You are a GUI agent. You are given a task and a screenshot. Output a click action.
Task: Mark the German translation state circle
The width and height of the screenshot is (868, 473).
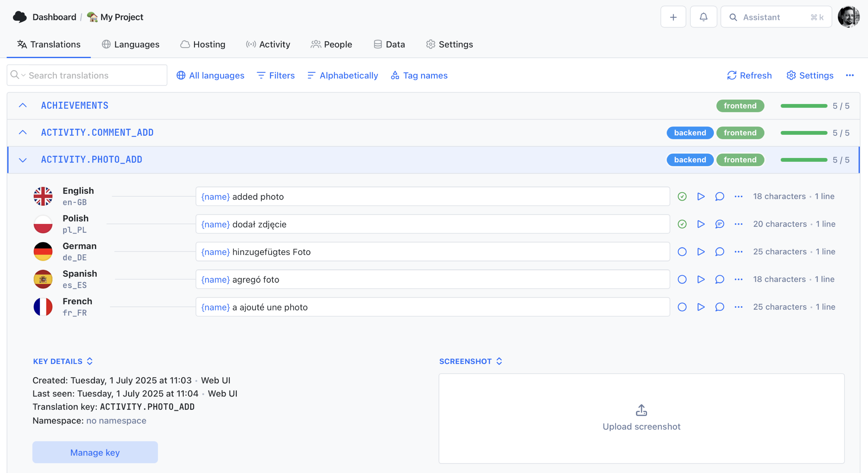682,252
